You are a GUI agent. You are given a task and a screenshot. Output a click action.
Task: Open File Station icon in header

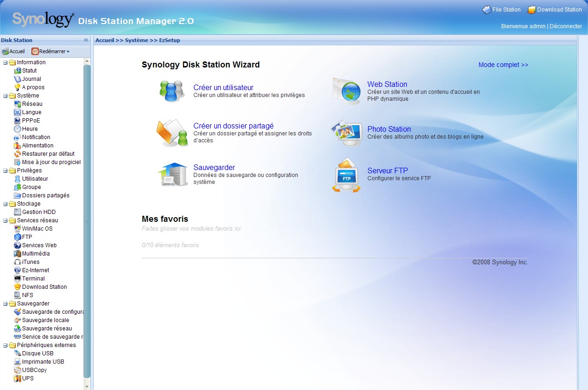tap(486, 10)
